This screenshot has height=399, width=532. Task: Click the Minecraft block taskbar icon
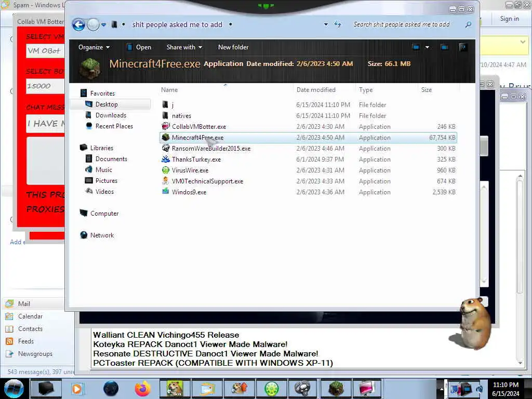[x=336, y=389]
